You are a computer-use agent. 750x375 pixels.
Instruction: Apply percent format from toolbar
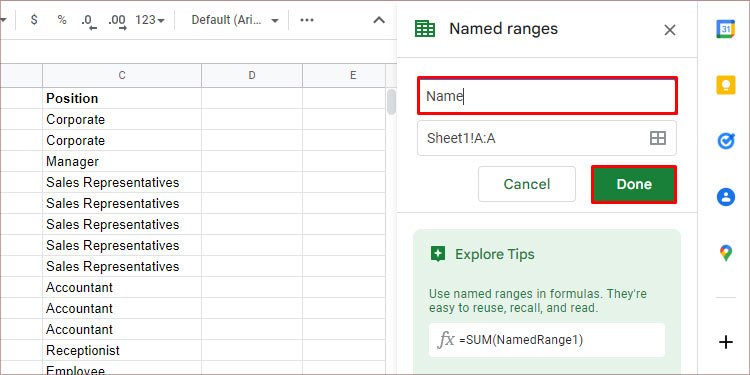pyautogui.click(x=62, y=20)
